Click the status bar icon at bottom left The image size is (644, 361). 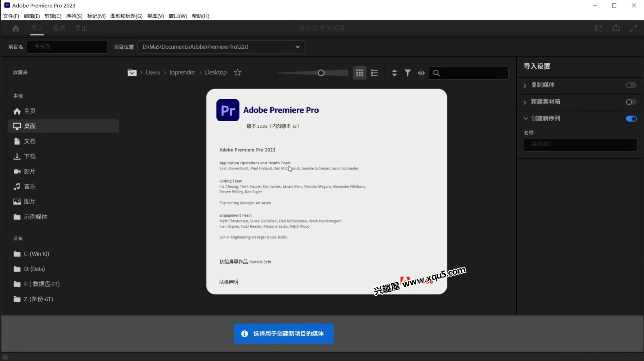point(5,357)
